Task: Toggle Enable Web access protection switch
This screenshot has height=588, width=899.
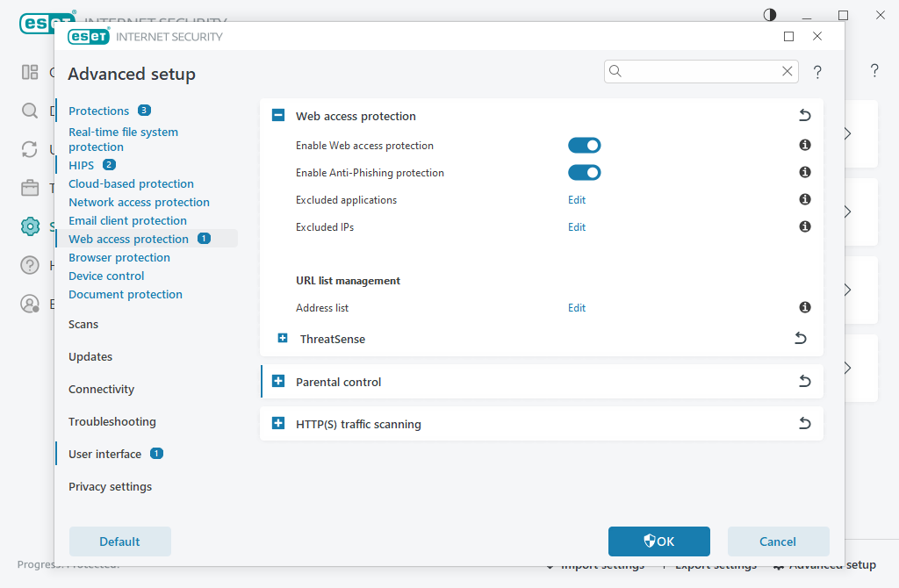Action: click(584, 146)
